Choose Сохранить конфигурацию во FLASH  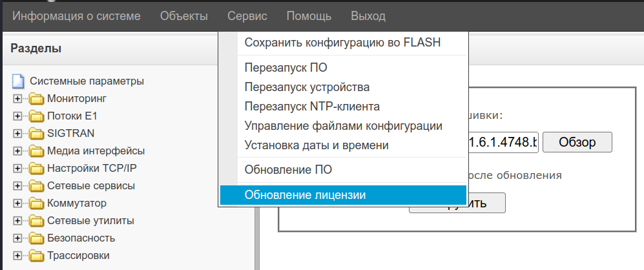342,43
